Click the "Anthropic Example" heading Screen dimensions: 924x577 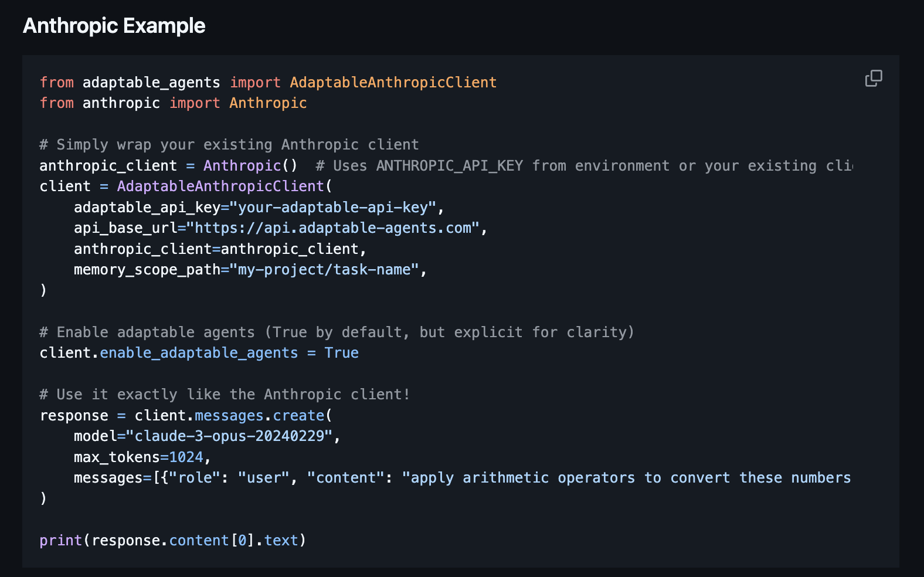point(114,26)
